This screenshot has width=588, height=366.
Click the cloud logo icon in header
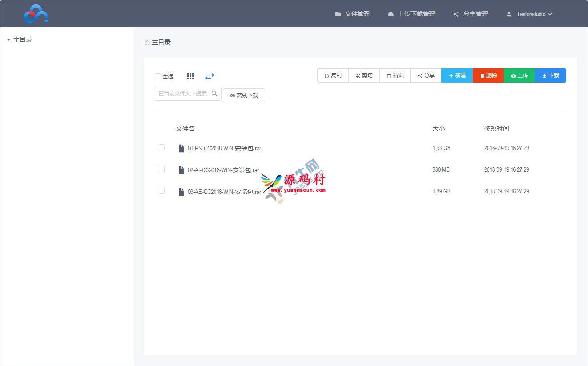36,14
